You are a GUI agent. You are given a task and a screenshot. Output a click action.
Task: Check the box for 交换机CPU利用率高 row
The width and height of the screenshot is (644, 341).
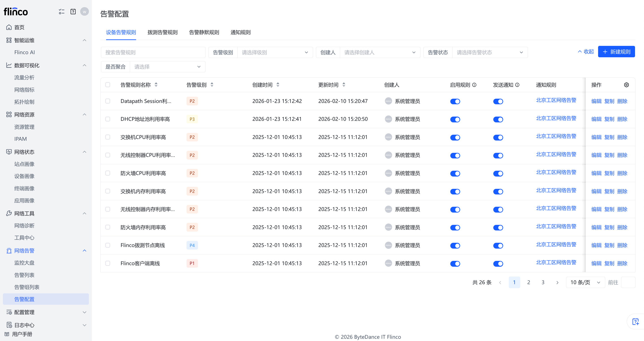coord(108,137)
